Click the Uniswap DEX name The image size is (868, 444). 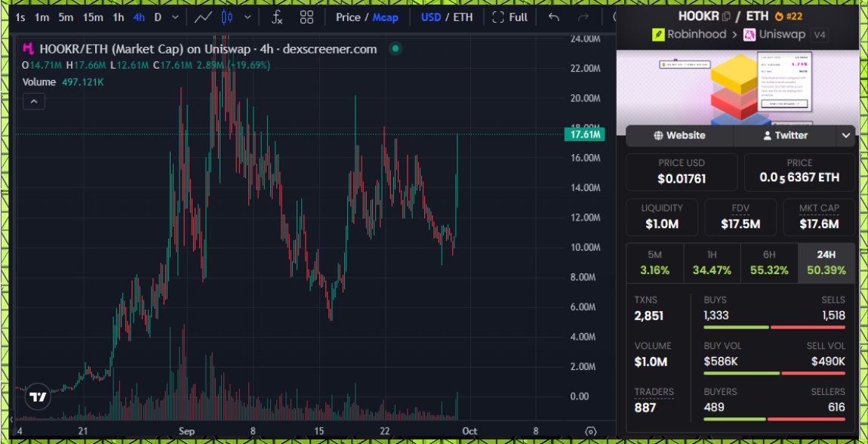(782, 34)
